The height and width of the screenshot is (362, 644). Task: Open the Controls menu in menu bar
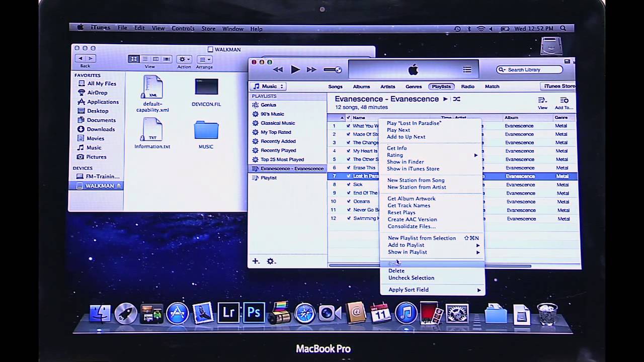point(183,29)
